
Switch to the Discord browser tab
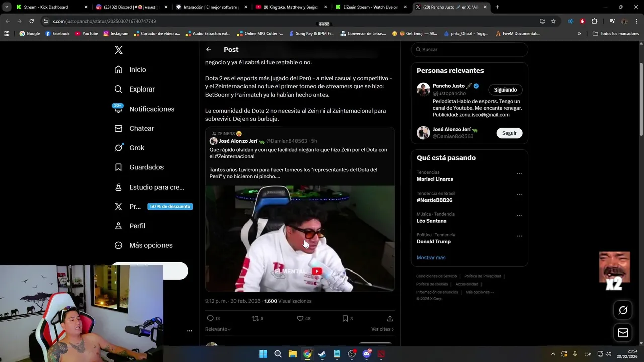coord(131,7)
